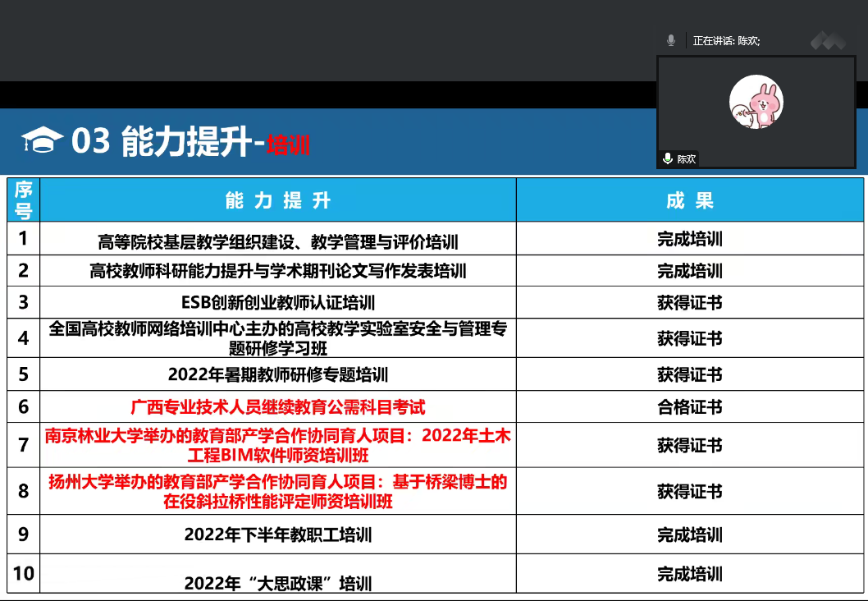
Task: Click the 合格证书 result cell
Action: click(690, 407)
